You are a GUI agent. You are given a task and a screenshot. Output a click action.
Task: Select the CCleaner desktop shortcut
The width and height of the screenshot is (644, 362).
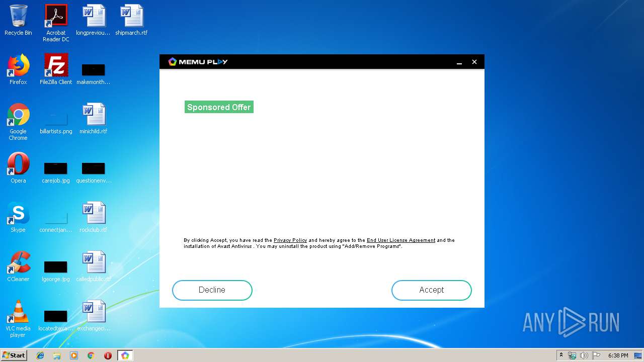point(18,266)
